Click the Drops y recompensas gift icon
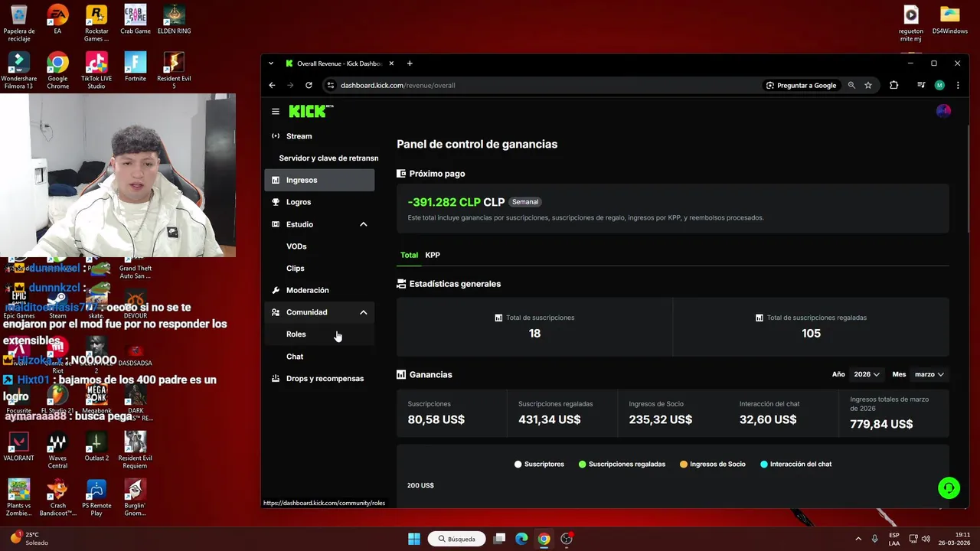980x551 pixels. [276, 379]
